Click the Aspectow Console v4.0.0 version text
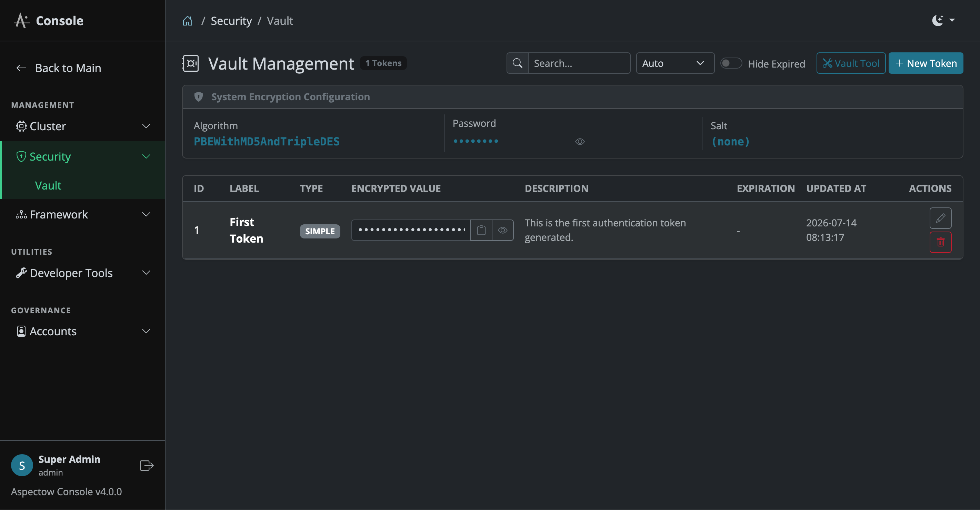This screenshot has height=510, width=980. (66, 492)
